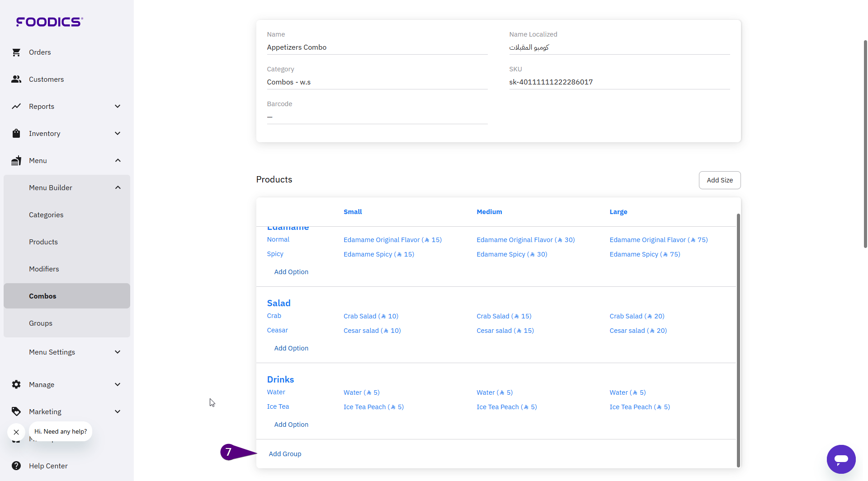This screenshot has width=868, height=481.
Task: Select Crab Salad in Medium column
Action: (504, 316)
